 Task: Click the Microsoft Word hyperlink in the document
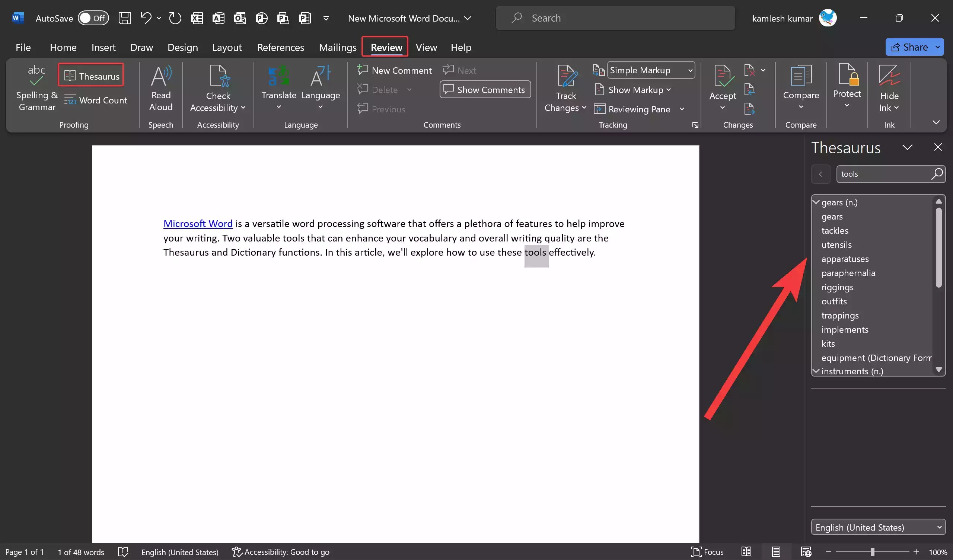pos(198,223)
